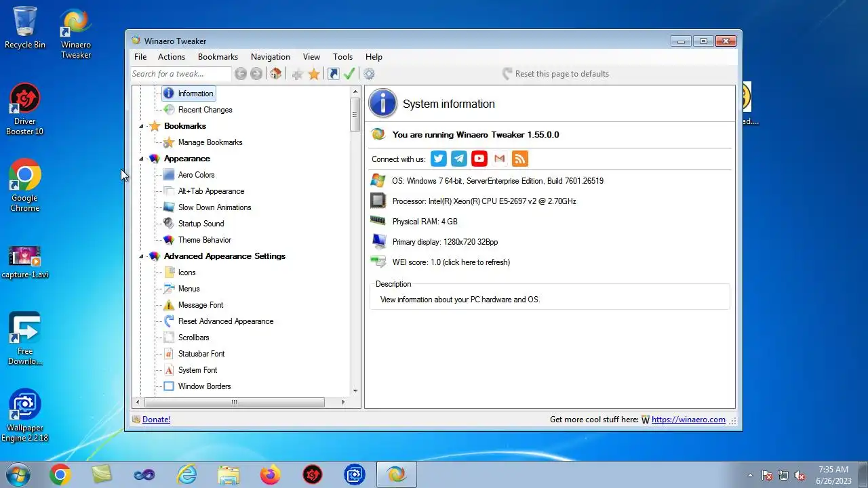Image resolution: width=868 pixels, height=488 pixels.
Task: Go back using the toolbar back arrow
Action: (x=240, y=74)
